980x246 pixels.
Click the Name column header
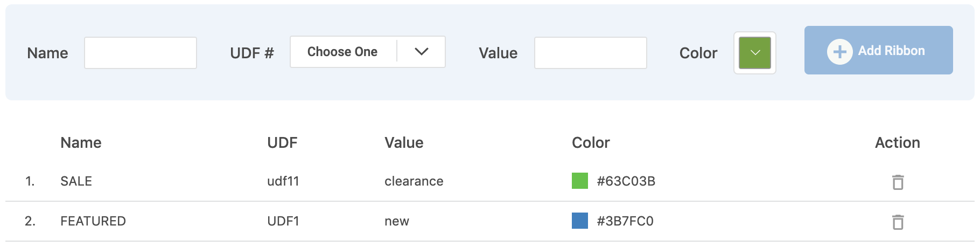81,142
